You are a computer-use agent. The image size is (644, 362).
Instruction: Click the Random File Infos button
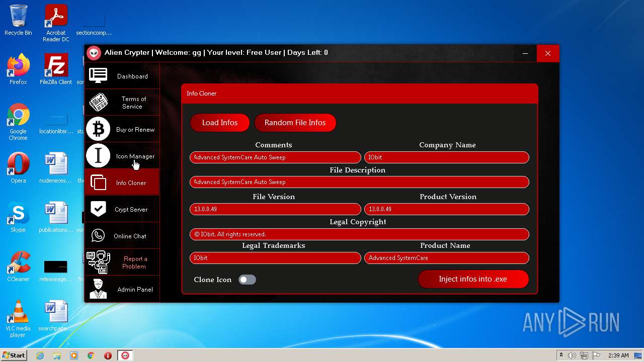295,123
